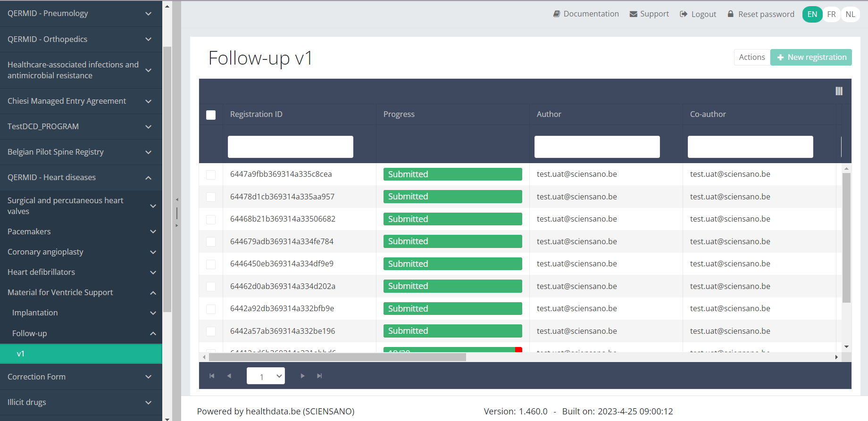Click the New registration button
The width and height of the screenshot is (868, 421).
[x=811, y=57]
